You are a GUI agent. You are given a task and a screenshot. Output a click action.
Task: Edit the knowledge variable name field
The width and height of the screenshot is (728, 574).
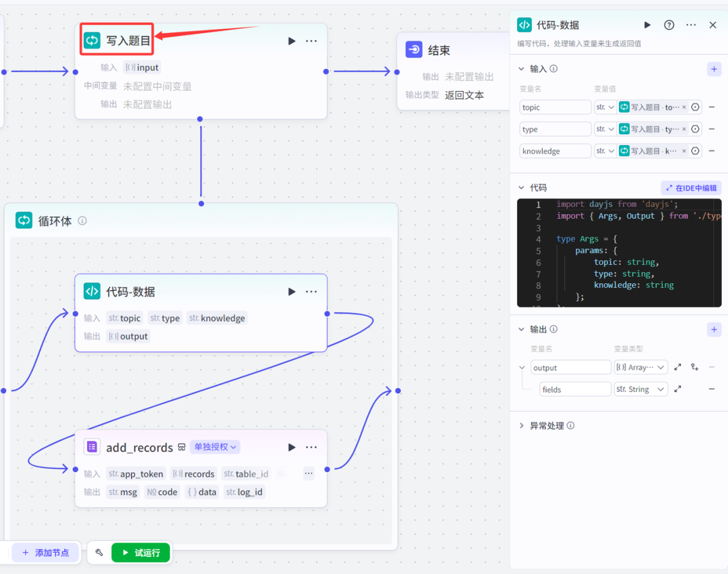click(x=555, y=151)
